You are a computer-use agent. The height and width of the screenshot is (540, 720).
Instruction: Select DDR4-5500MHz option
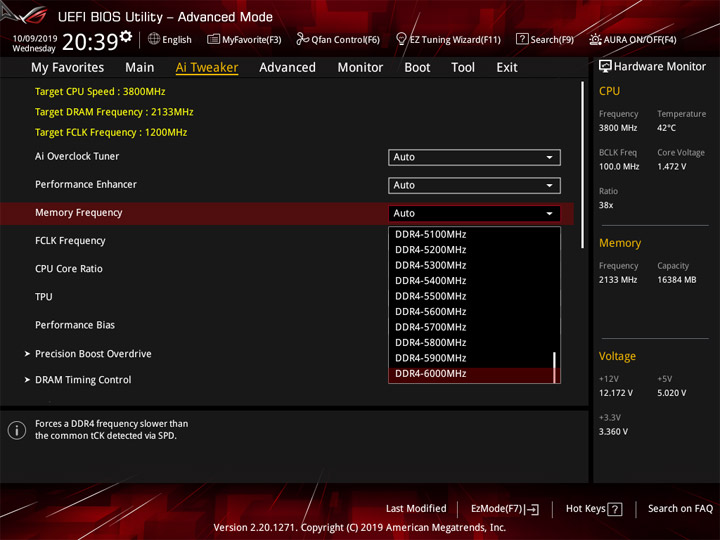point(473,296)
